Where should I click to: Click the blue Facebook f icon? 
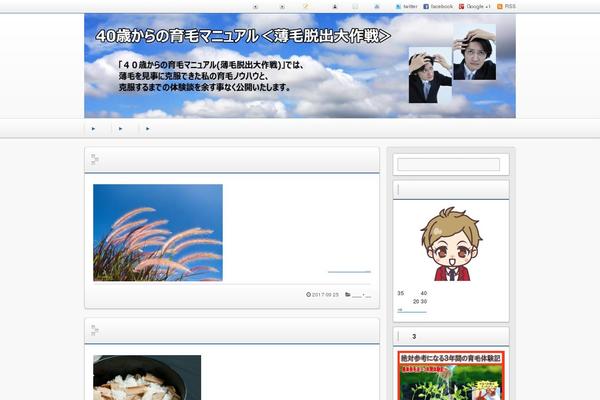point(426,7)
